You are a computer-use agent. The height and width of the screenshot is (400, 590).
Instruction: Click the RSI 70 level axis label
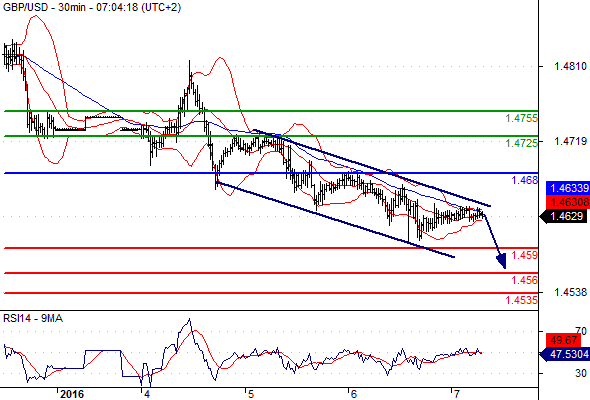coord(581,331)
